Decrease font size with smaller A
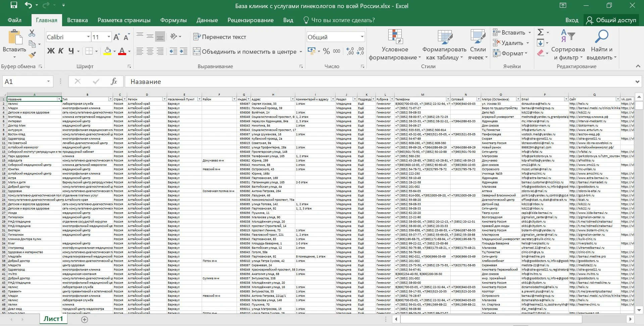This screenshot has height=326, width=644. [127, 37]
